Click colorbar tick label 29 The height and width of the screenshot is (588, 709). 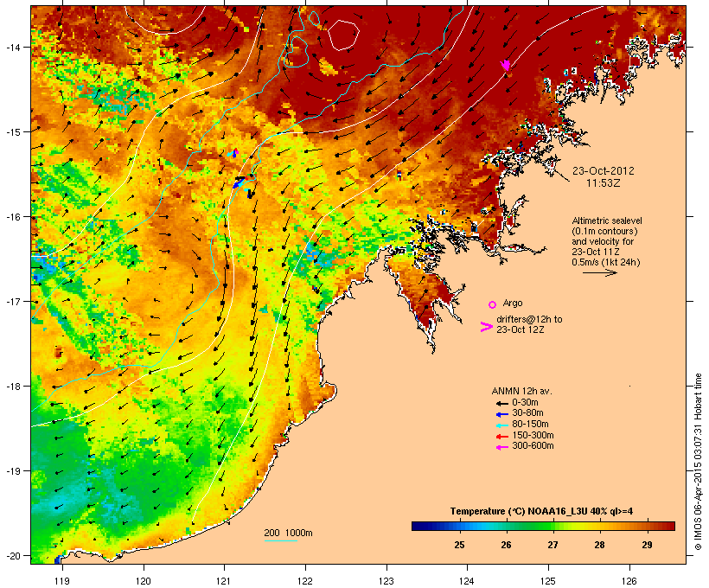pos(647,545)
